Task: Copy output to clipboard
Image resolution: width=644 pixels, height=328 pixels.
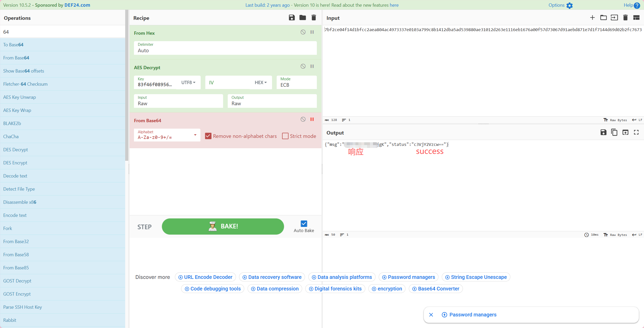Action: [x=614, y=132]
